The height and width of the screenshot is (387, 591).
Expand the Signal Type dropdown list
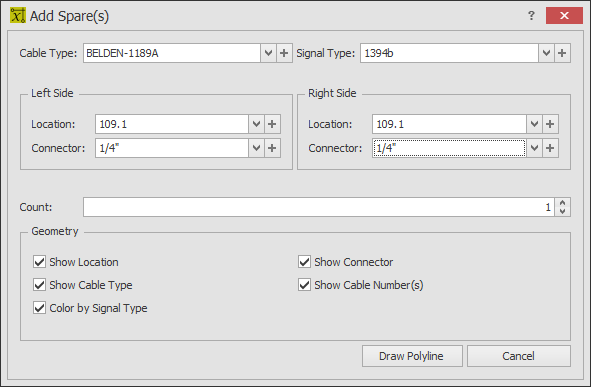[x=546, y=53]
